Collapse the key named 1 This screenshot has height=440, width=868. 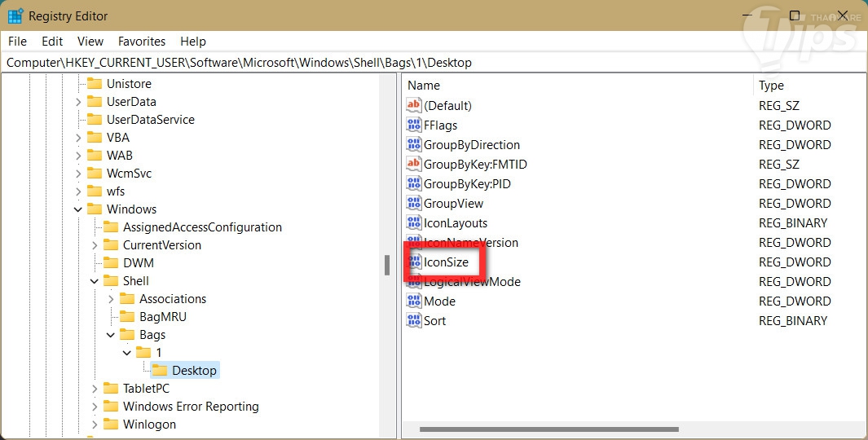[127, 353]
